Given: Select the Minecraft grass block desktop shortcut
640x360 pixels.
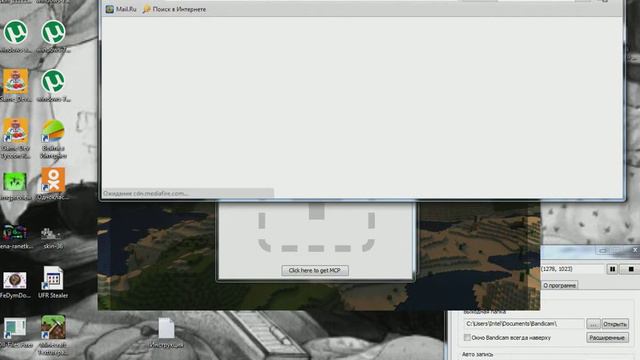Looking at the screenshot, I should [53, 335].
